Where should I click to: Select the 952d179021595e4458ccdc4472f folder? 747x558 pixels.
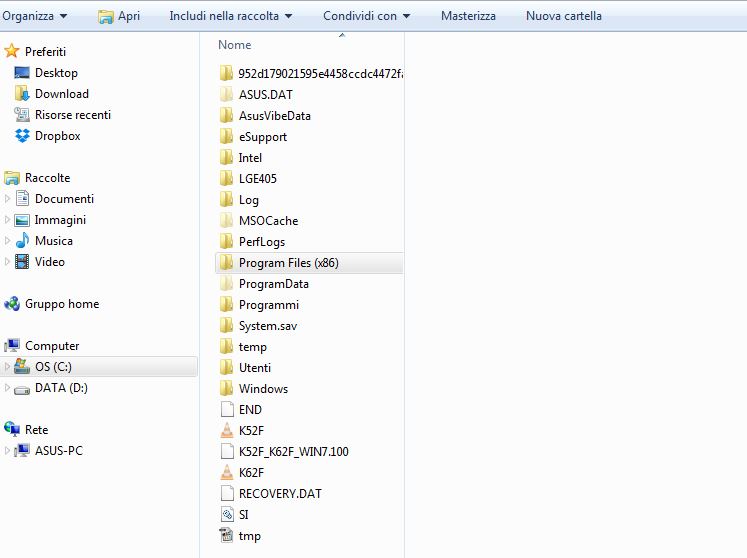[311, 73]
